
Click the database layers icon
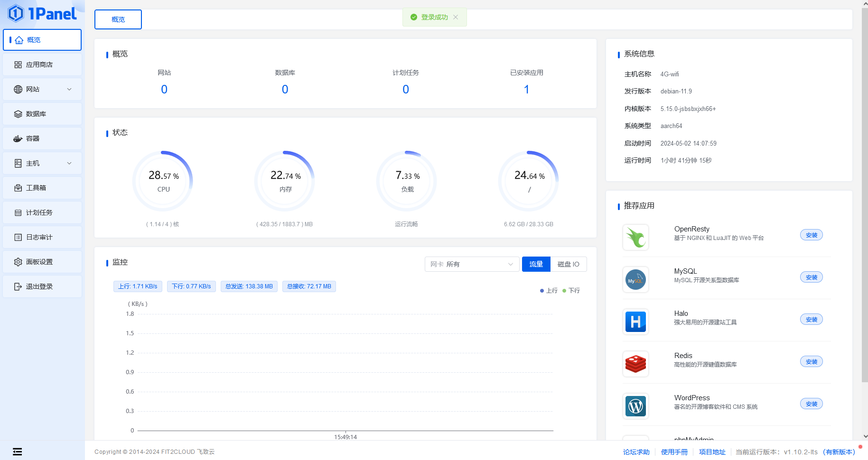tap(18, 114)
